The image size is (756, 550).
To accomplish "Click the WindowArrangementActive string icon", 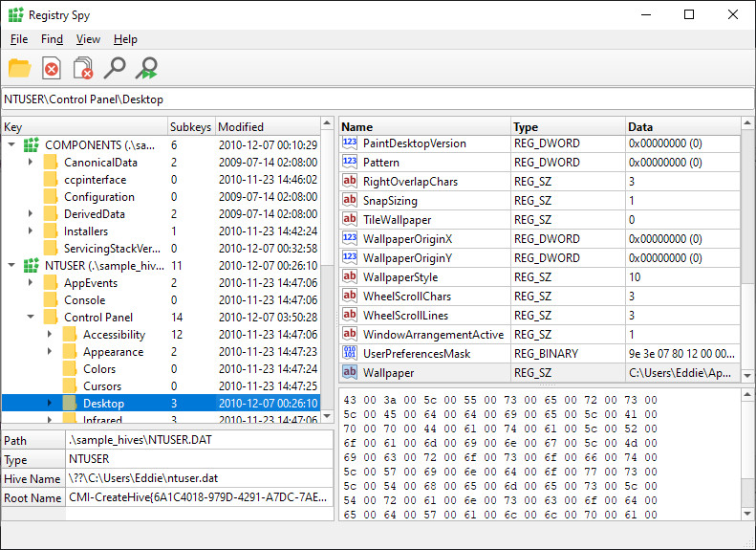I will (350, 334).
